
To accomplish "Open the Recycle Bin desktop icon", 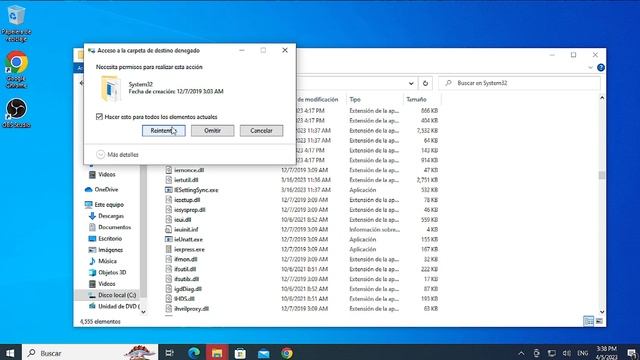I will (16, 22).
